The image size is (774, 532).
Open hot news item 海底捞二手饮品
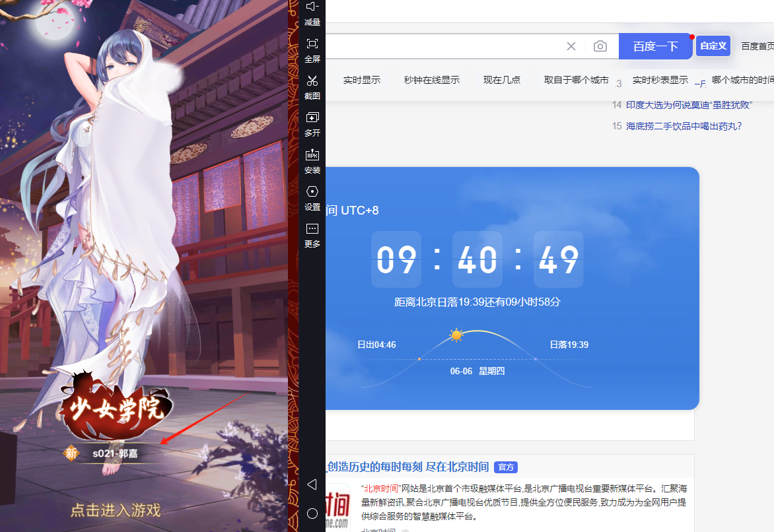[x=684, y=126]
